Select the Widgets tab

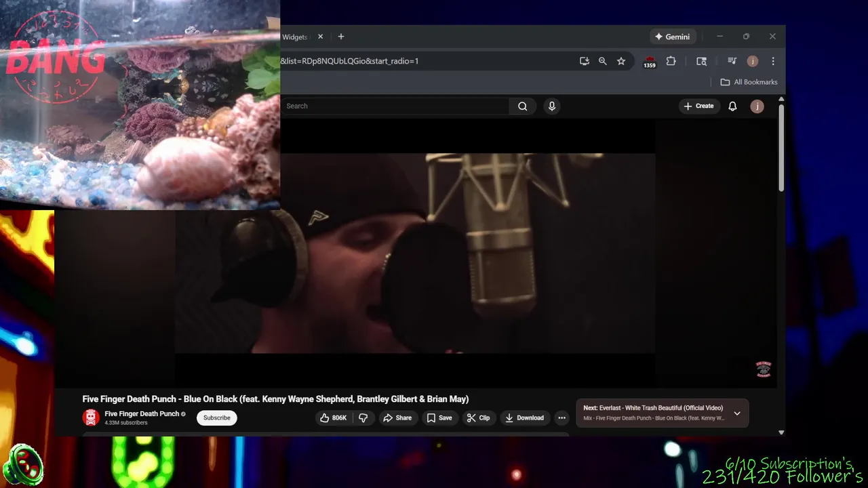[x=295, y=37]
